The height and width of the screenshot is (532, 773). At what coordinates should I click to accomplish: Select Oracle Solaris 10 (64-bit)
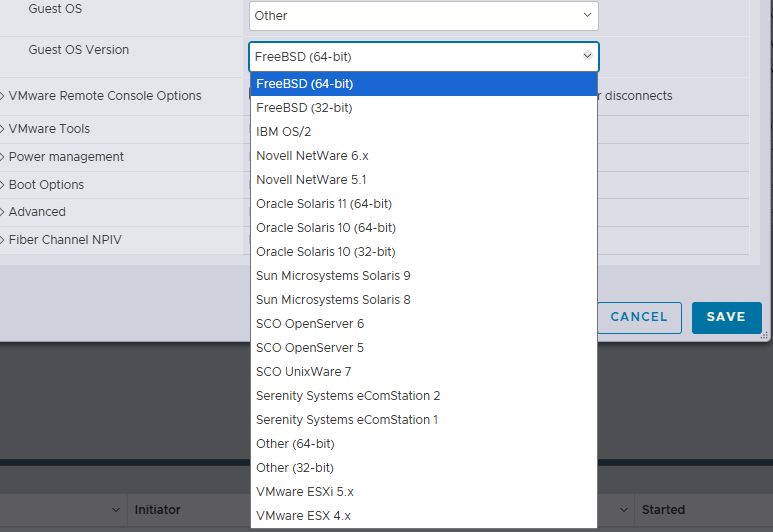click(x=424, y=228)
